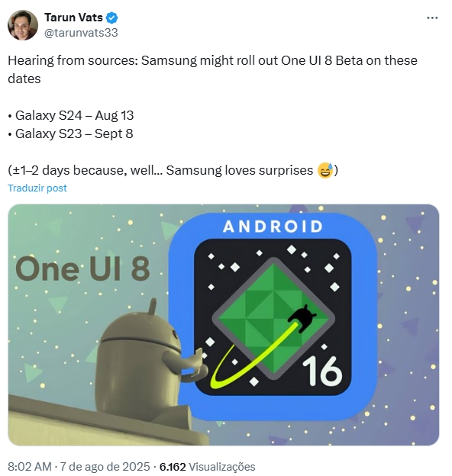Click the Tarun Vats display name

pos(73,18)
